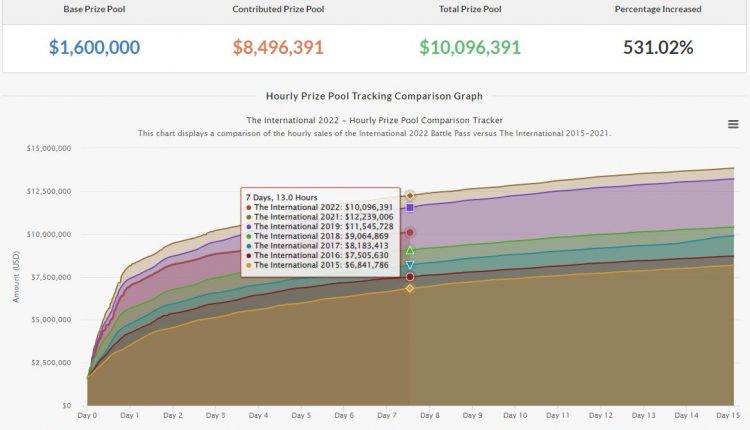
Task: Click the orange diamond marker for International 2015
Action: click(x=410, y=288)
